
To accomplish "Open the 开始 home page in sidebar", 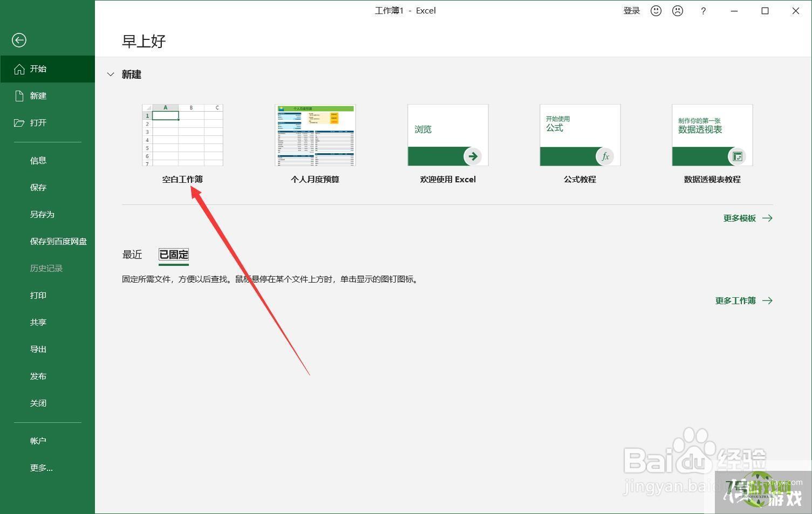I will [x=47, y=69].
